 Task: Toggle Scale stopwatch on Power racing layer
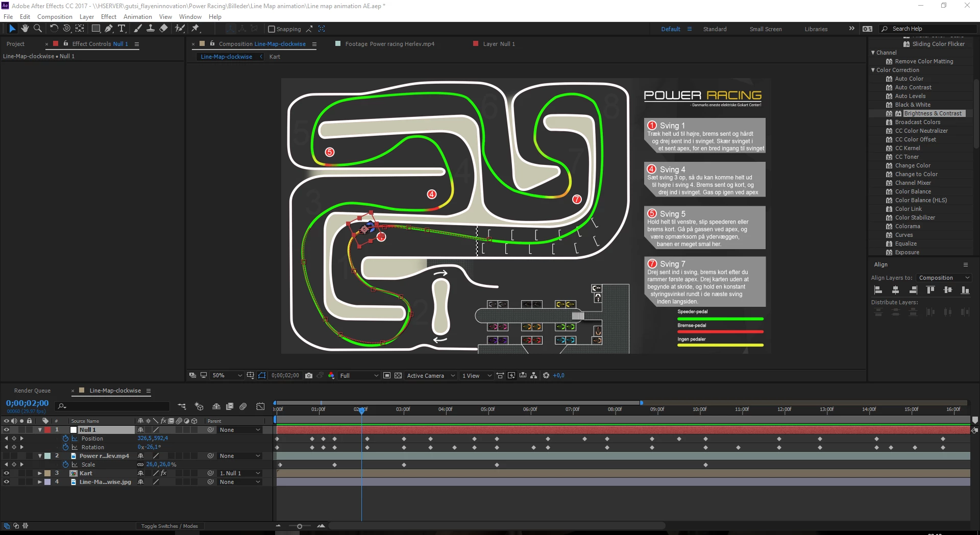pyautogui.click(x=65, y=465)
